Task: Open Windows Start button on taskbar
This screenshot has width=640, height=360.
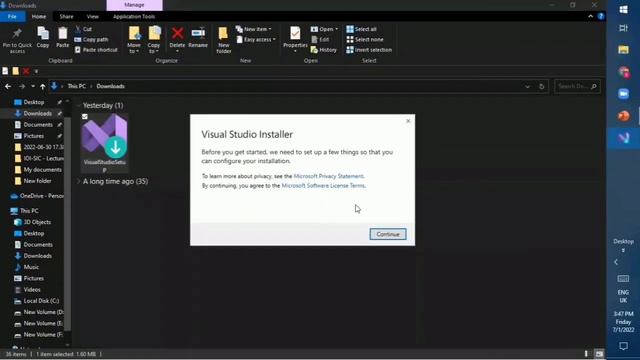Action: click(623, 9)
